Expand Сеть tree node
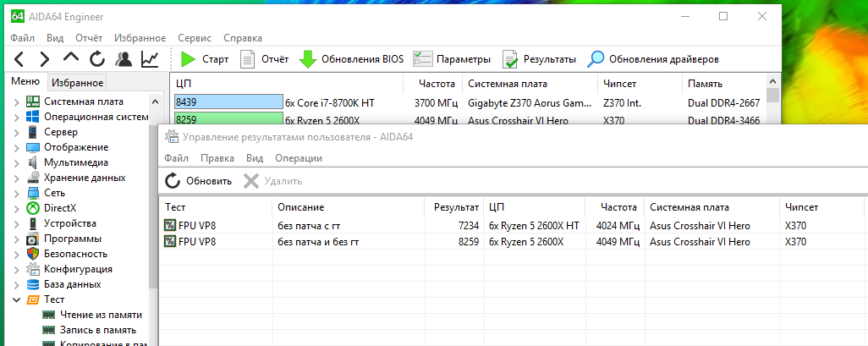 pyautogui.click(x=17, y=193)
